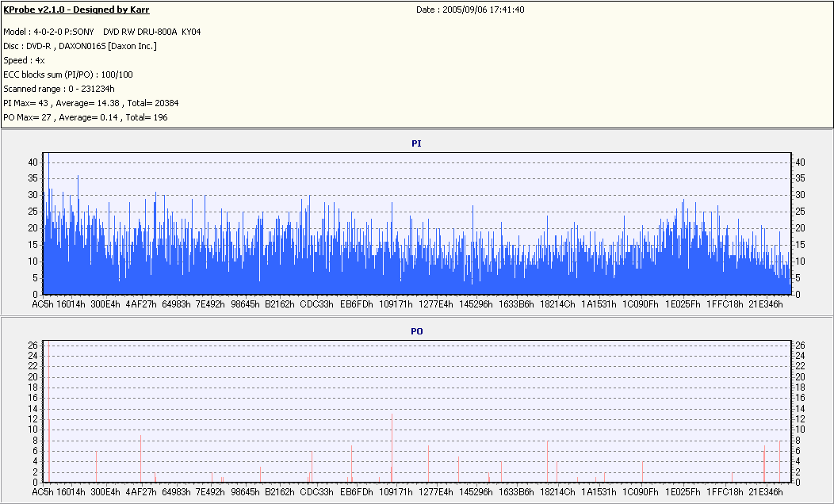The height and width of the screenshot is (504, 834).
Task: Click the Scanned range 0 - 231234h line
Action: pyautogui.click(x=59, y=89)
